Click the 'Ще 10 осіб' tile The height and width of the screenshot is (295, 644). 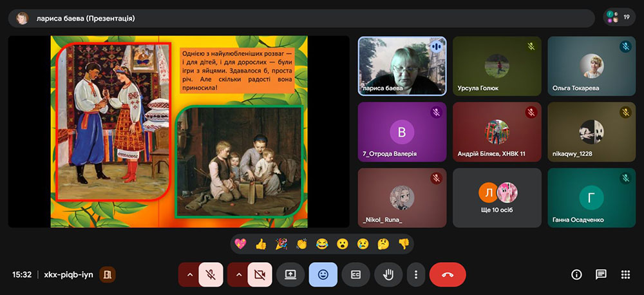click(497, 198)
